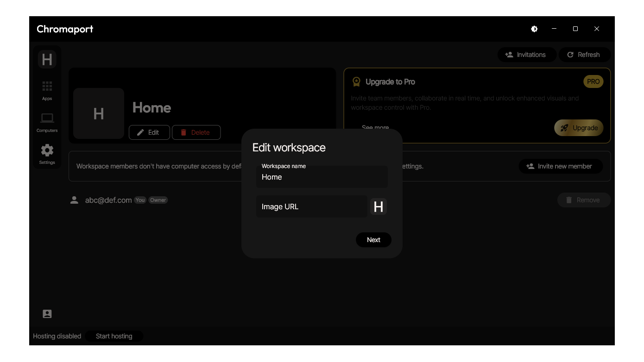This screenshot has width=644, height=362.
Task: Click the H workspace icon in sidebar
Action: click(x=47, y=59)
